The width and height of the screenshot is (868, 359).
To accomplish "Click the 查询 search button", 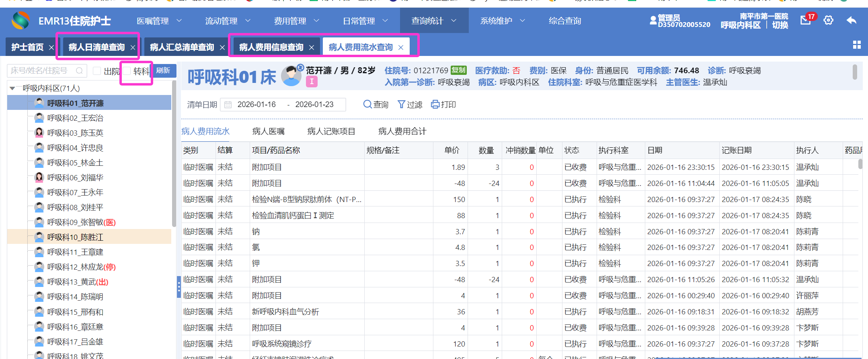I will click(376, 105).
